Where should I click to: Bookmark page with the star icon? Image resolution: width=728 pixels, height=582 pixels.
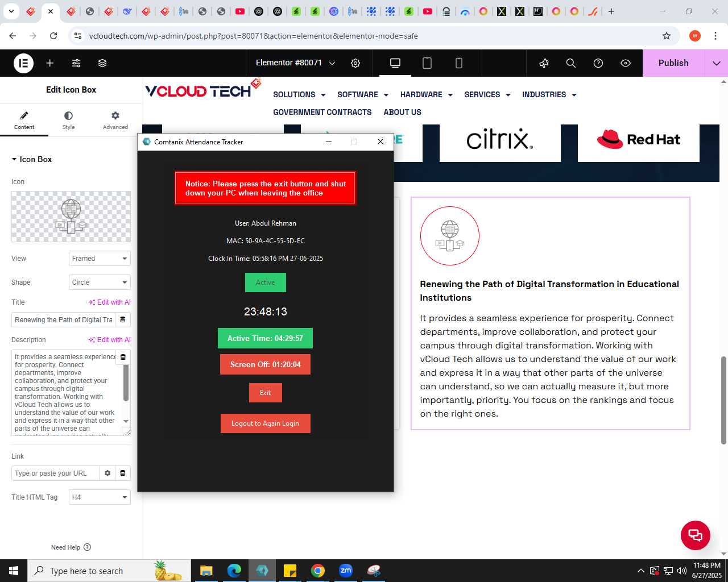tap(667, 36)
